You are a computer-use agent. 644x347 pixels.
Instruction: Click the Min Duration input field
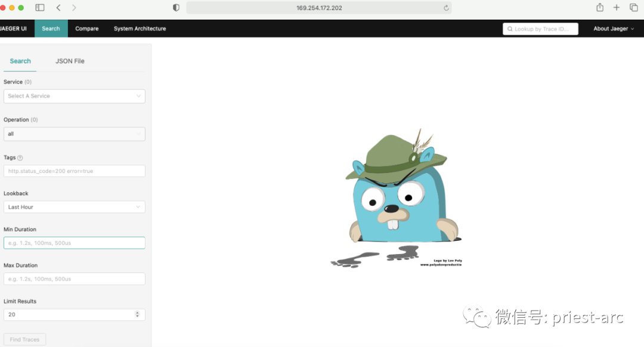coord(75,243)
